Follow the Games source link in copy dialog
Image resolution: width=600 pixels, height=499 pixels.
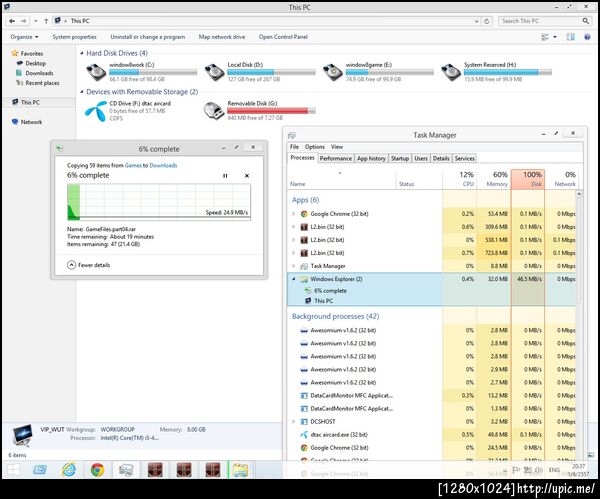133,165
